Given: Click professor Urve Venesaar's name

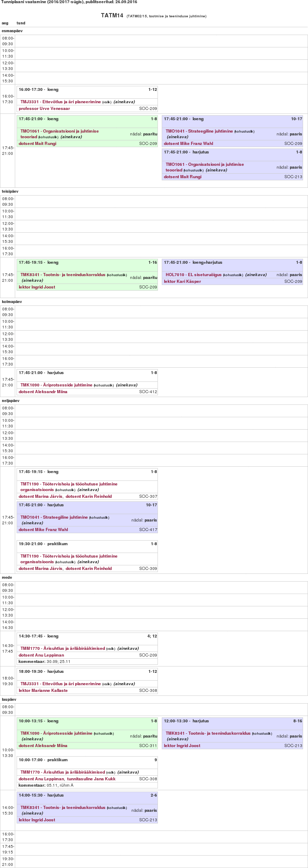Looking at the screenshot, I should click(x=44, y=109).
